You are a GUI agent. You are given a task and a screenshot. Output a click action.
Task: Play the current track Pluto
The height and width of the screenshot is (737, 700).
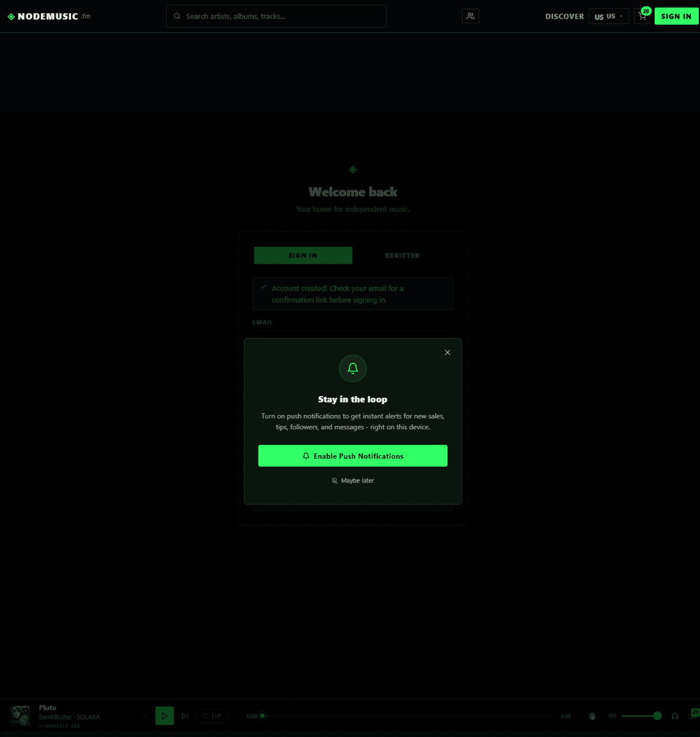[164, 716]
